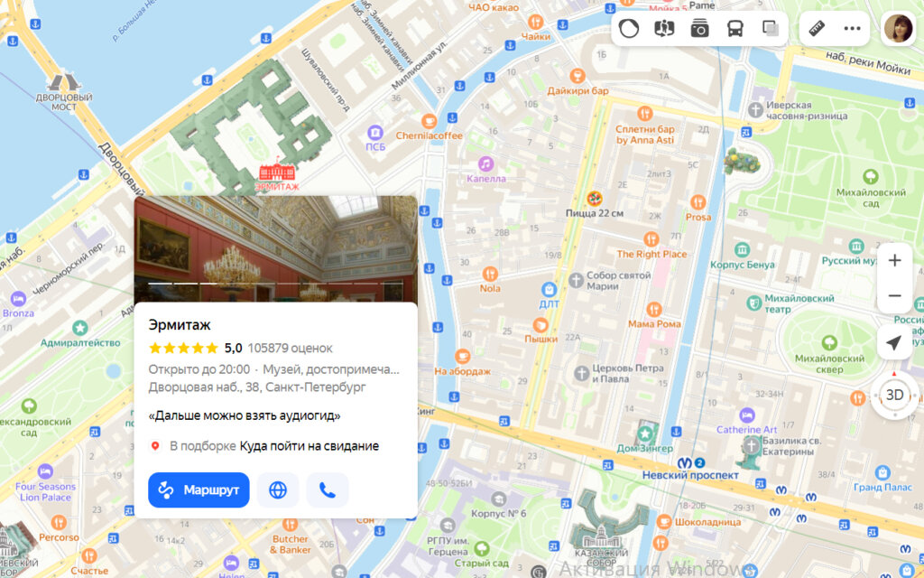Open street panoramas mode

pyautogui.click(x=664, y=28)
